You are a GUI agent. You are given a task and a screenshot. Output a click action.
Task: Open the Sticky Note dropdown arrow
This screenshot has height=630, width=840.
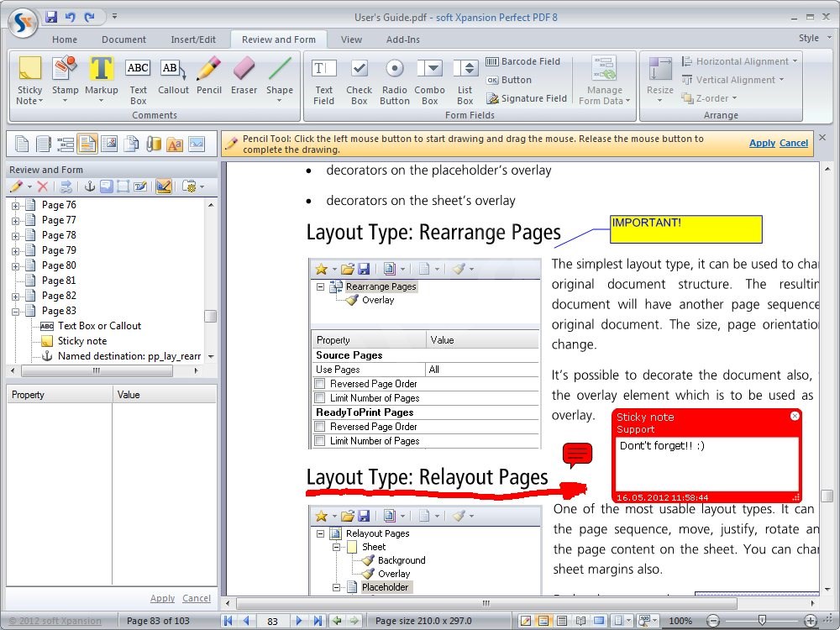coord(40,102)
